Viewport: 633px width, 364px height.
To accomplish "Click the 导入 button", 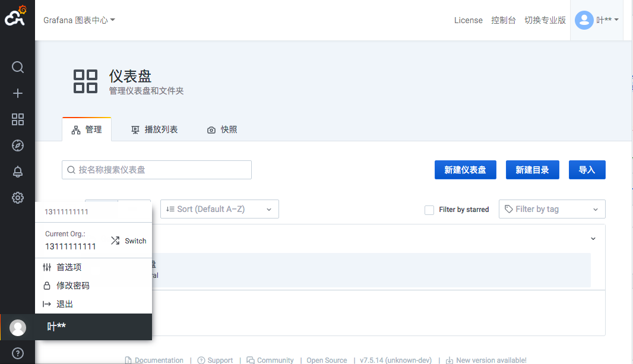I will click(587, 170).
